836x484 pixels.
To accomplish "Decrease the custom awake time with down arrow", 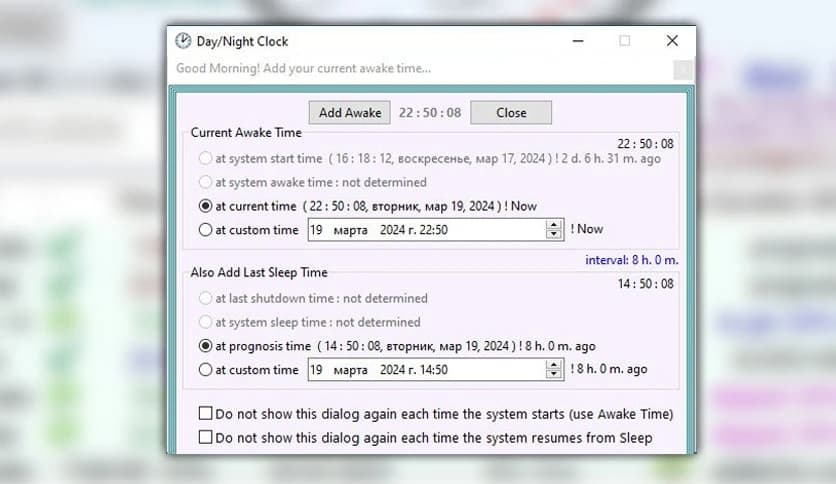I will 554,235.
